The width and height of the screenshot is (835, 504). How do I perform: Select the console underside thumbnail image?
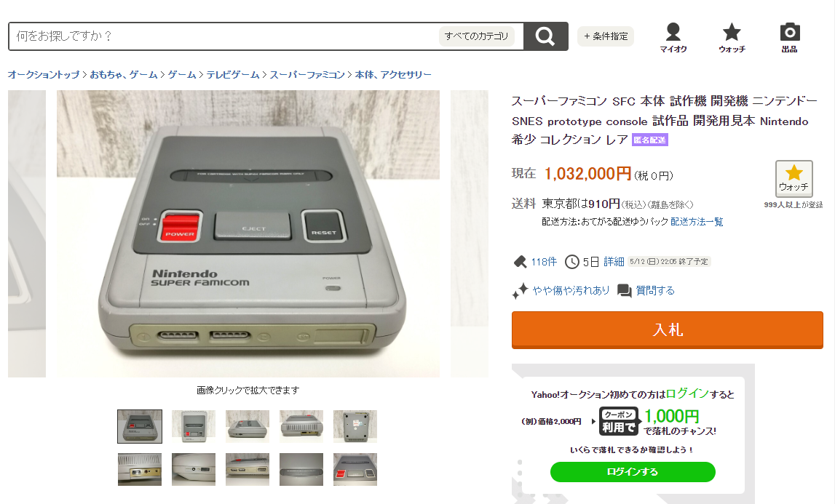click(x=355, y=426)
